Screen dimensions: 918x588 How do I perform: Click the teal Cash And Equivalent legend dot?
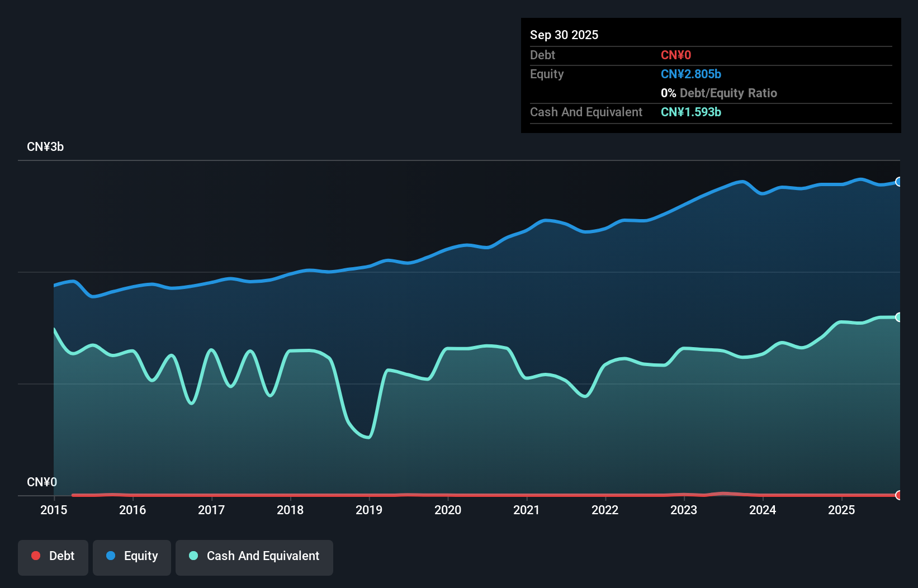(x=193, y=556)
